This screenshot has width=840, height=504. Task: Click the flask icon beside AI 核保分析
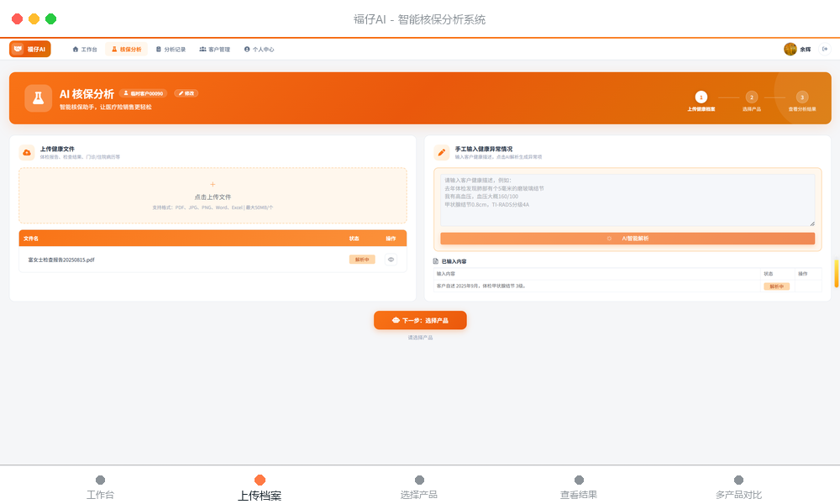click(x=38, y=98)
